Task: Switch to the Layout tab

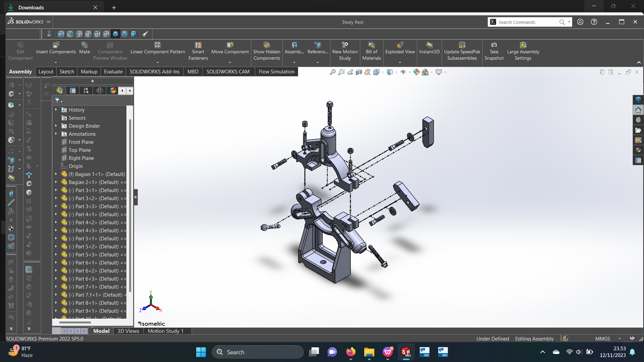Action: pyautogui.click(x=46, y=72)
